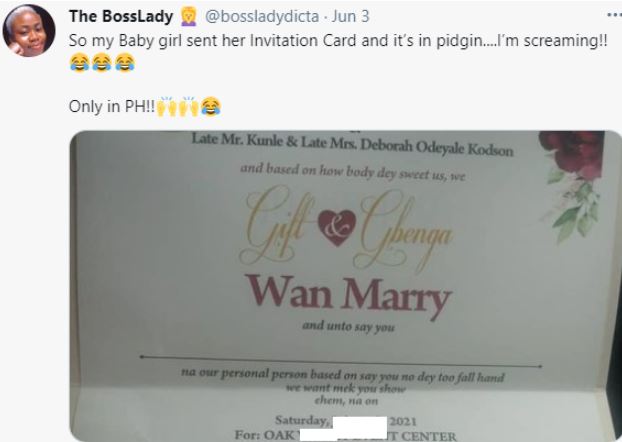622x442 pixels.
Task: Open the @bossladydicta handle link
Action: tap(262, 17)
